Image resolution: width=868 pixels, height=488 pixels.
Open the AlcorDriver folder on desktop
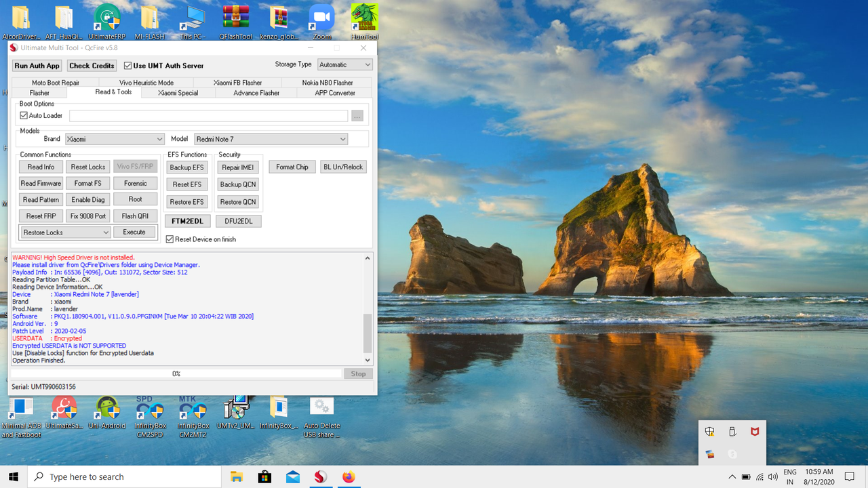21,20
